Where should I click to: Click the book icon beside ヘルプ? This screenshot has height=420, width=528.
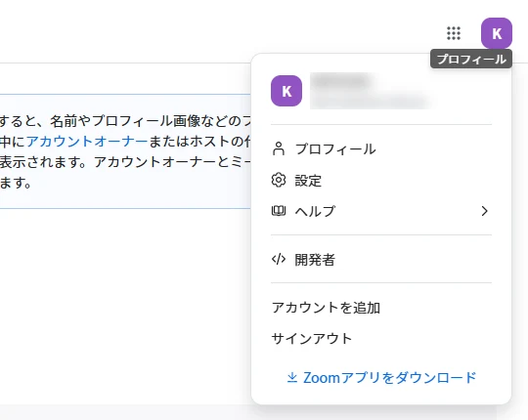click(x=279, y=211)
